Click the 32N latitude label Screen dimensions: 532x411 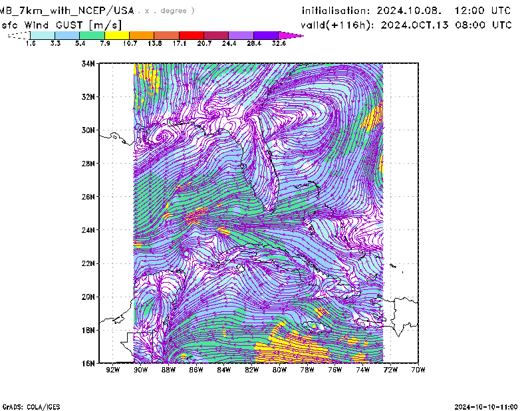(x=88, y=96)
